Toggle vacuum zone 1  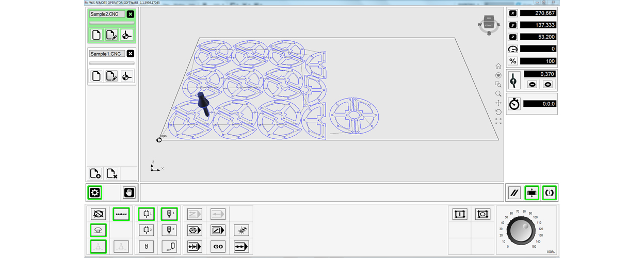point(98,247)
